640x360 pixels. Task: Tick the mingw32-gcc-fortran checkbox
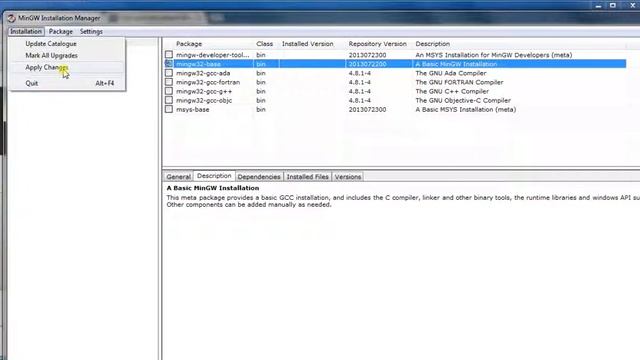[169, 82]
